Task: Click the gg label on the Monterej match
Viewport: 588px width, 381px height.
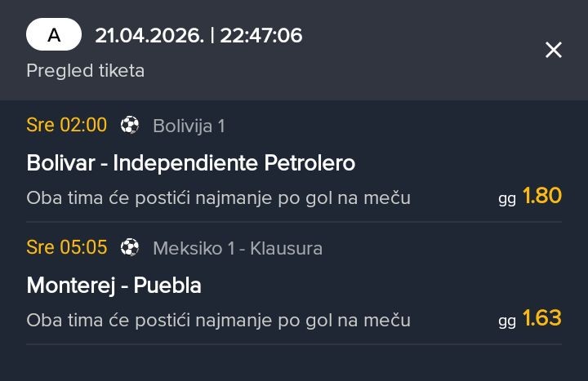Action: point(507,321)
